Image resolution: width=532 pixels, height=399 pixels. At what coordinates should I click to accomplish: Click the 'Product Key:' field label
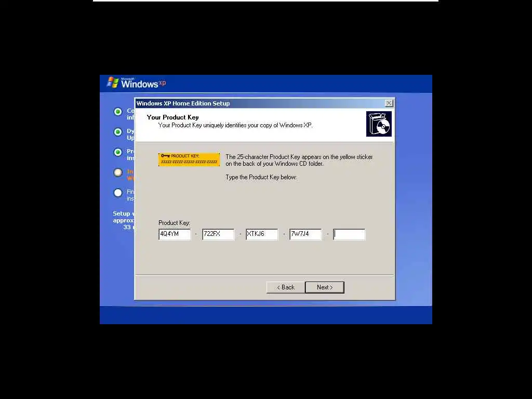175,223
